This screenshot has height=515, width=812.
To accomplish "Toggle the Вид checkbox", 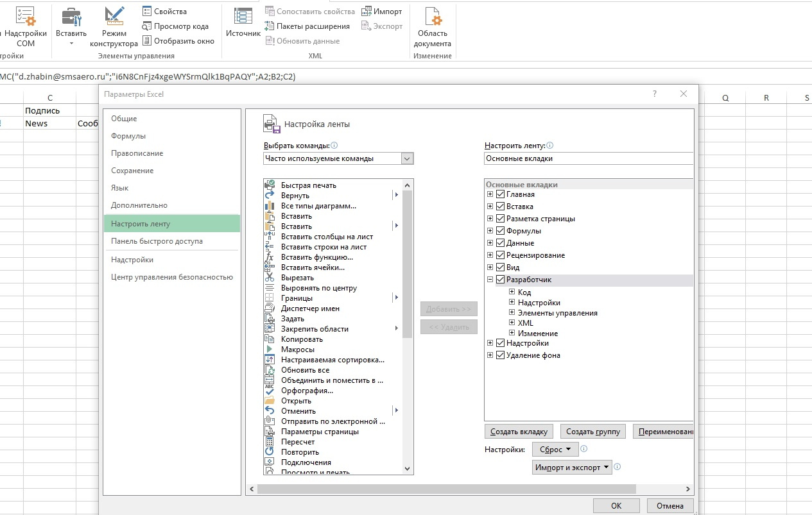I will [x=501, y=267].
